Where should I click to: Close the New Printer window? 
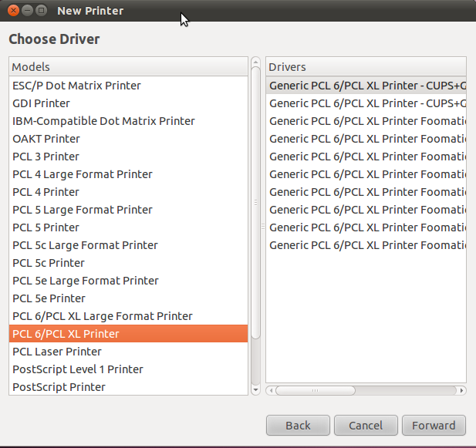pos(13,11)
